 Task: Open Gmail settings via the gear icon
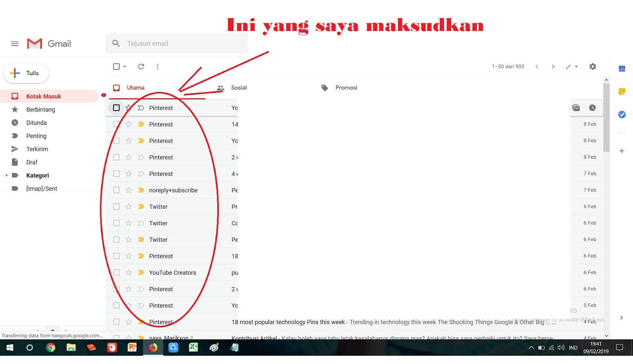[593, 66]
